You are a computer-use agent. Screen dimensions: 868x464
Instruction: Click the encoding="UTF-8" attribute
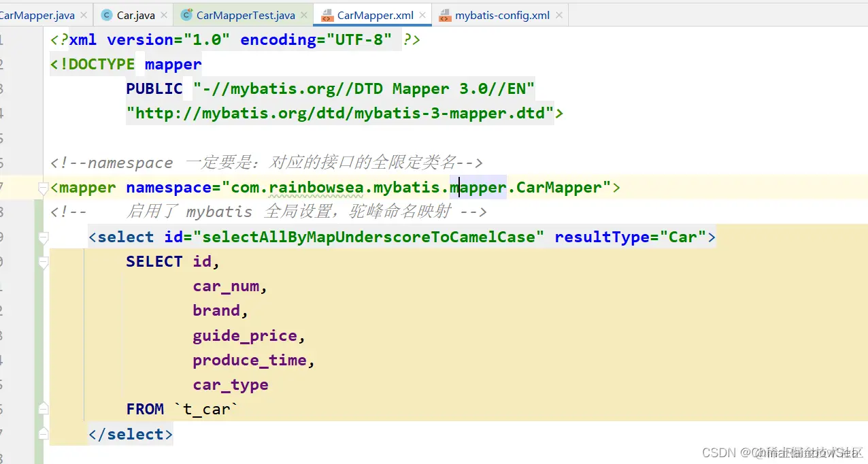click(x=316, y=40)
